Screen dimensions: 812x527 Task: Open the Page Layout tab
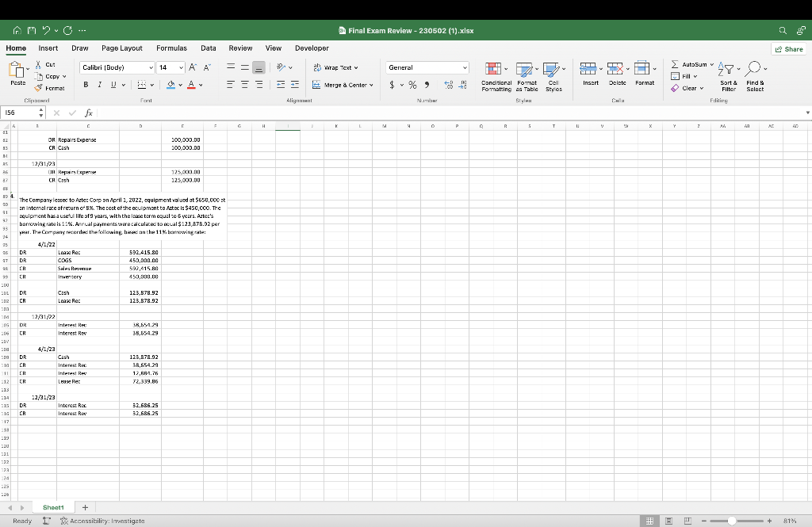(x=121, y=48)
